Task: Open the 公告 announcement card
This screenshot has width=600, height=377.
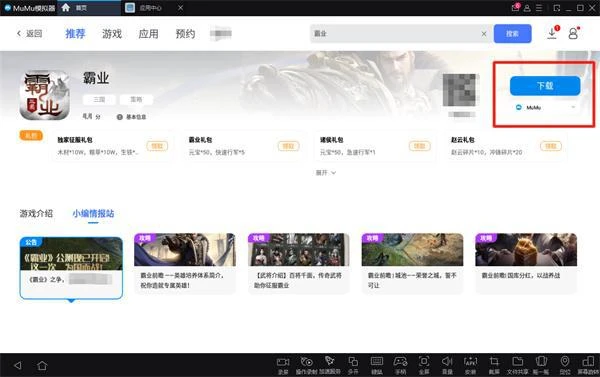Action: 71,268
